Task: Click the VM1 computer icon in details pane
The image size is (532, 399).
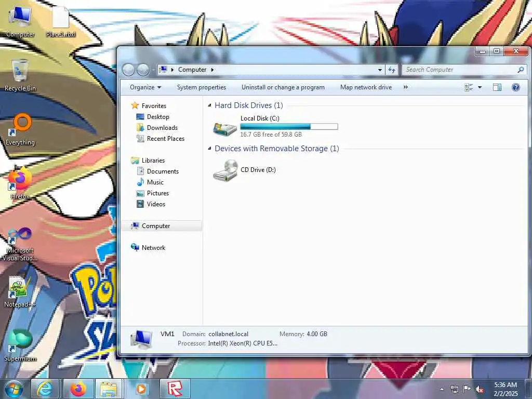Action: click(x=142, y=339)
